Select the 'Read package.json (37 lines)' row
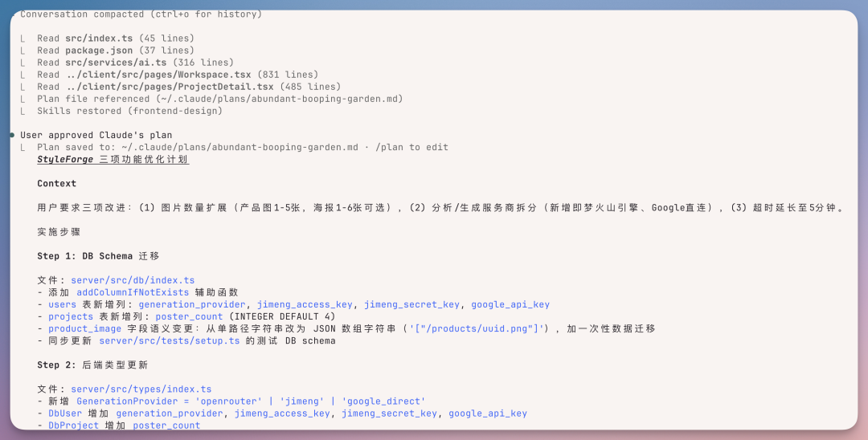868x440 pixels. click(x=116, y=51)
